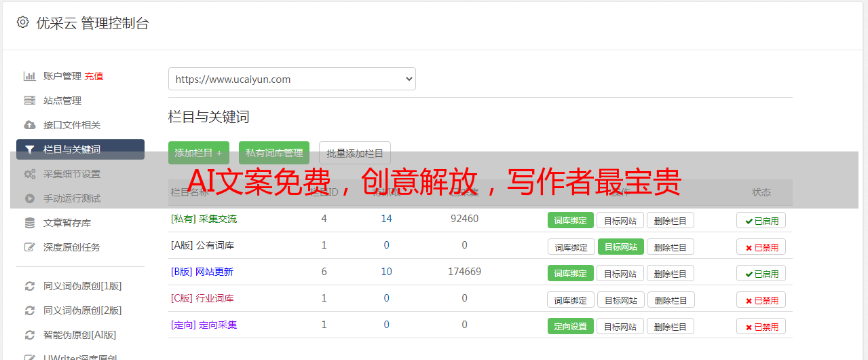
Task: Click the server icon for 站点管理
Action: point(30,101)
